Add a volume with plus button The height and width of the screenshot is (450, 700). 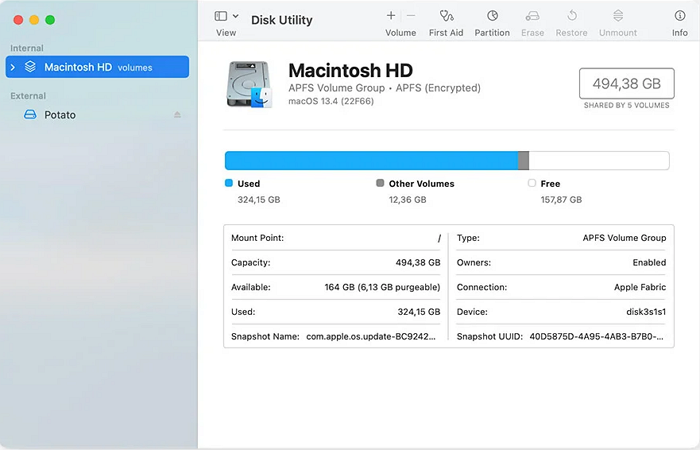(x=391, y=16)
